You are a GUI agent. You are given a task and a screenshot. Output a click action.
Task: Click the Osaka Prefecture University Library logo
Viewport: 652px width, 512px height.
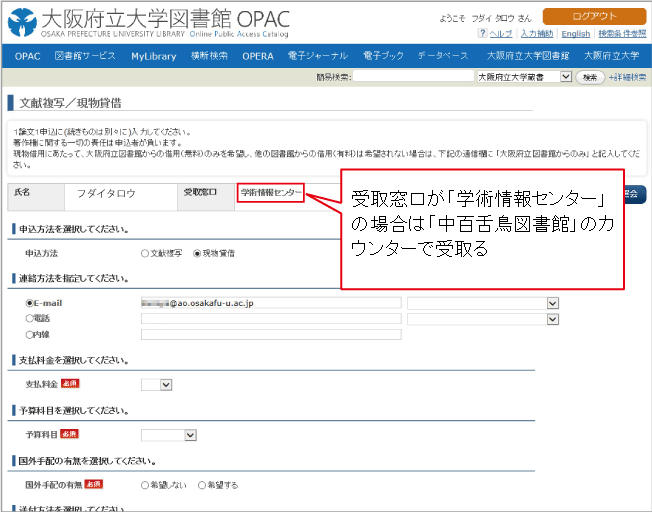[140, 21]
